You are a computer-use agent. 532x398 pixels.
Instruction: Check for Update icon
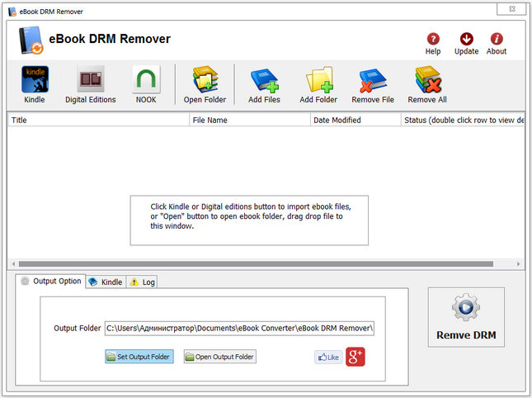click(x=466, y=40)
